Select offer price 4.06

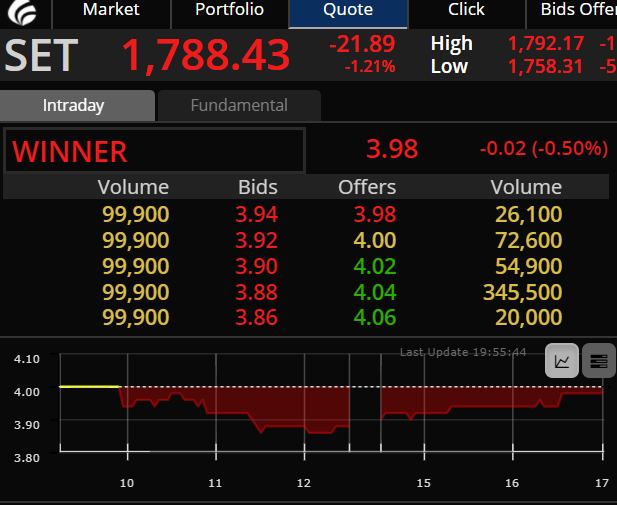point(375,317)
